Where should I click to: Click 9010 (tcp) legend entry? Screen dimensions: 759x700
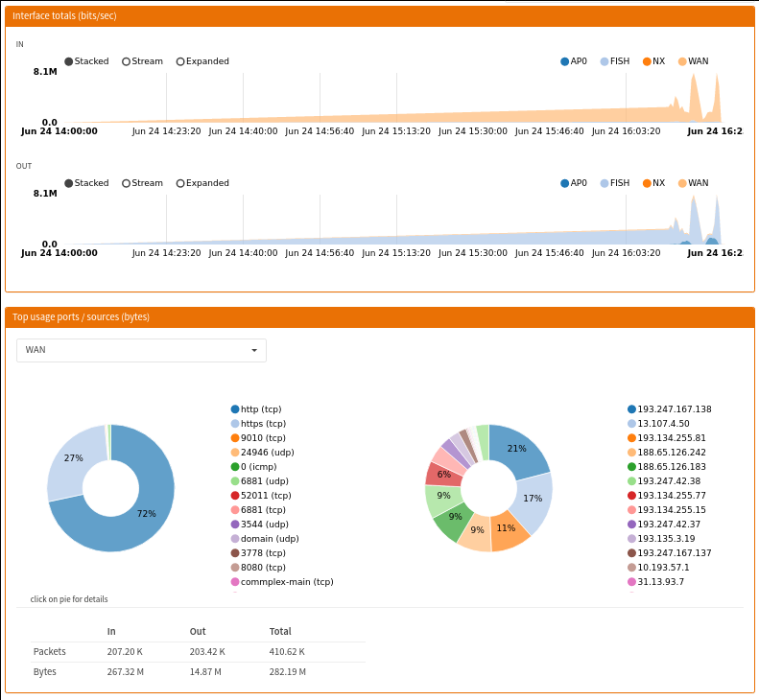(x=258, y=438)
